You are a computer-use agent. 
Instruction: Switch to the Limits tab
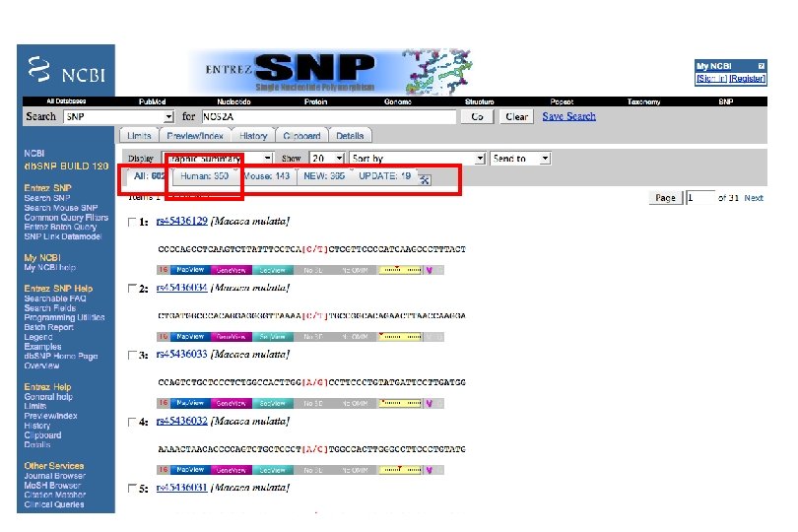(139, 136)
